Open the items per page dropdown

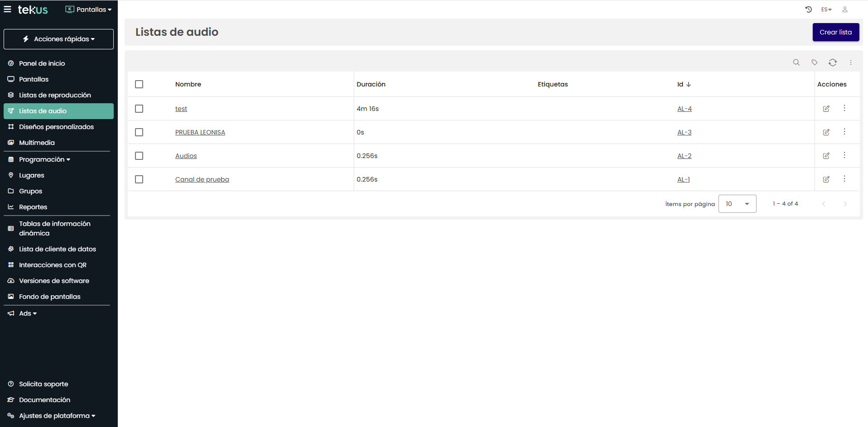click(x=737, y=204)
